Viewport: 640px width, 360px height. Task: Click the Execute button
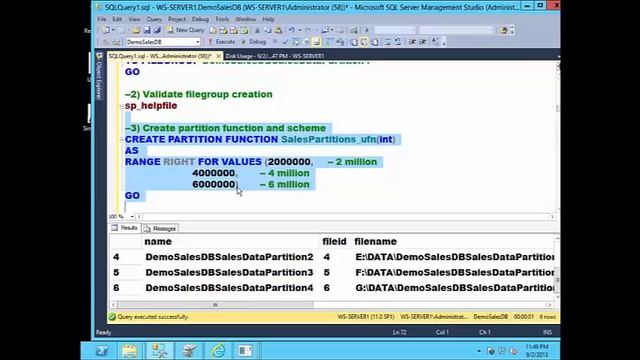[222, 42]
